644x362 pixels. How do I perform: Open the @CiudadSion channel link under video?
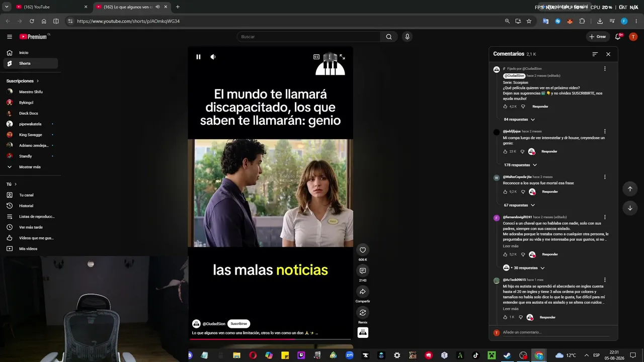[x=214, y=324]
